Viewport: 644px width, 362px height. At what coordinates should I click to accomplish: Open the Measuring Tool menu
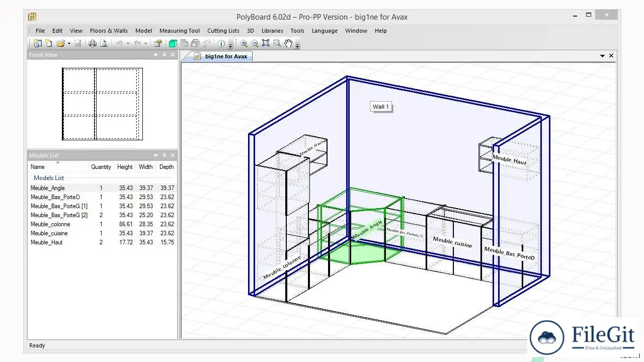(x=180, y=31)
